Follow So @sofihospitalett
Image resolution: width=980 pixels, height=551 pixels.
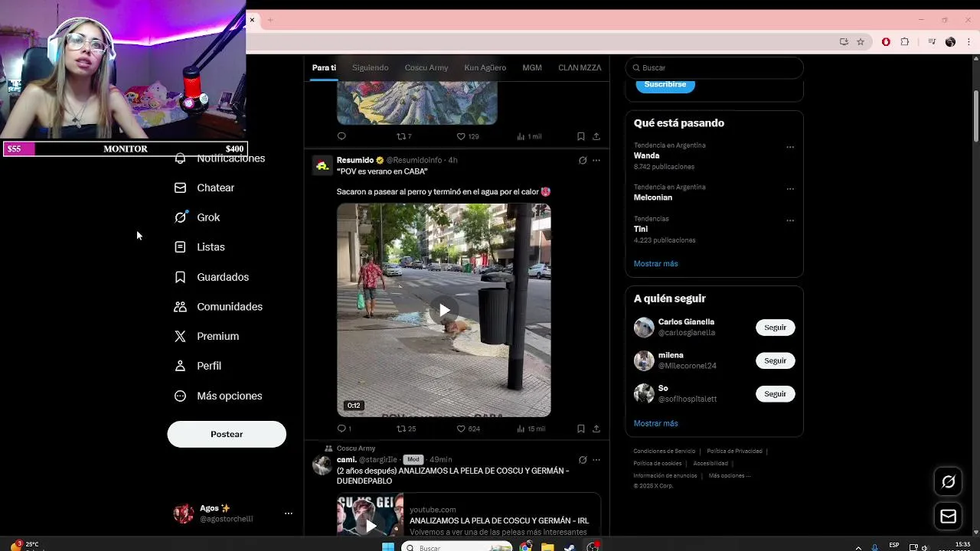point(776,393)
